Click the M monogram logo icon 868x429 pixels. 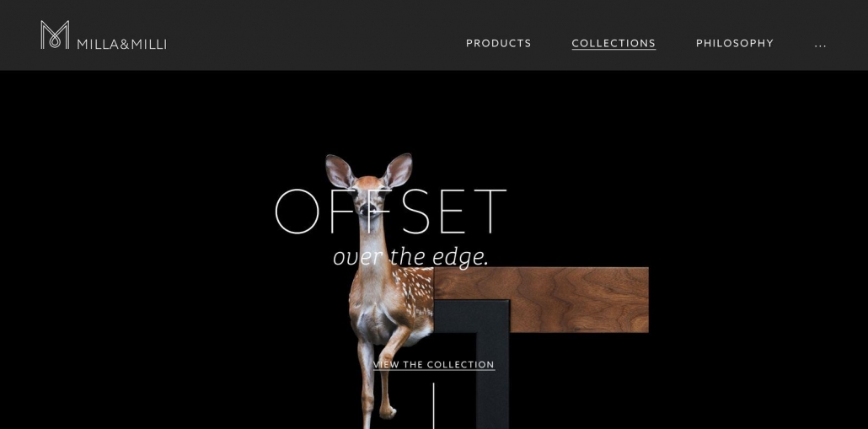55,35
